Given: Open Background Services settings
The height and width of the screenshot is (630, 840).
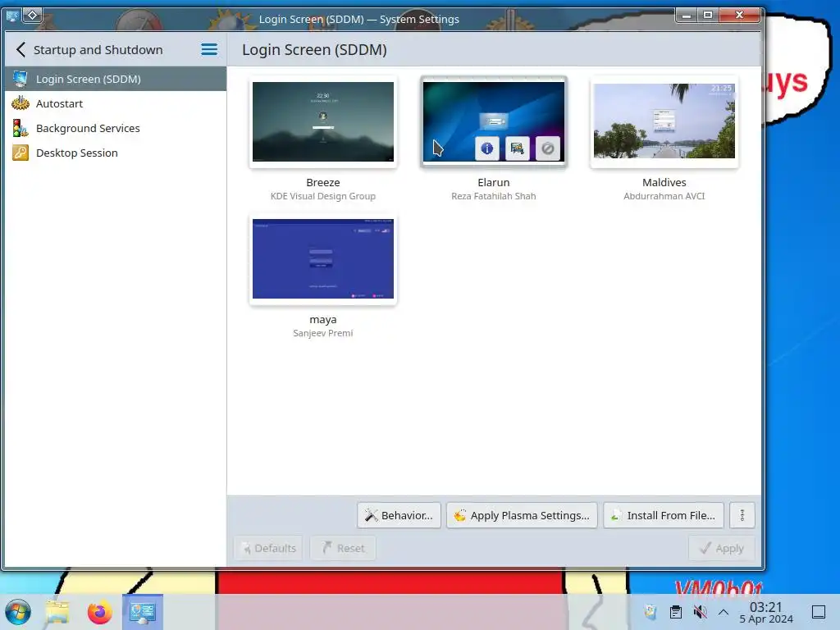Looking at the screenshot, I should [115, 128].
